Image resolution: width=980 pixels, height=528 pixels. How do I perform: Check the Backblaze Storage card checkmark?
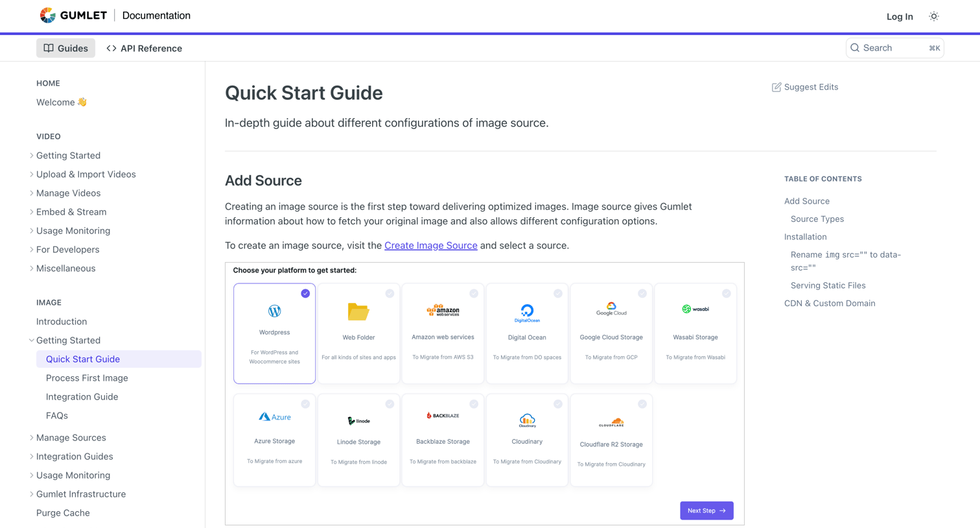(474, 403)
